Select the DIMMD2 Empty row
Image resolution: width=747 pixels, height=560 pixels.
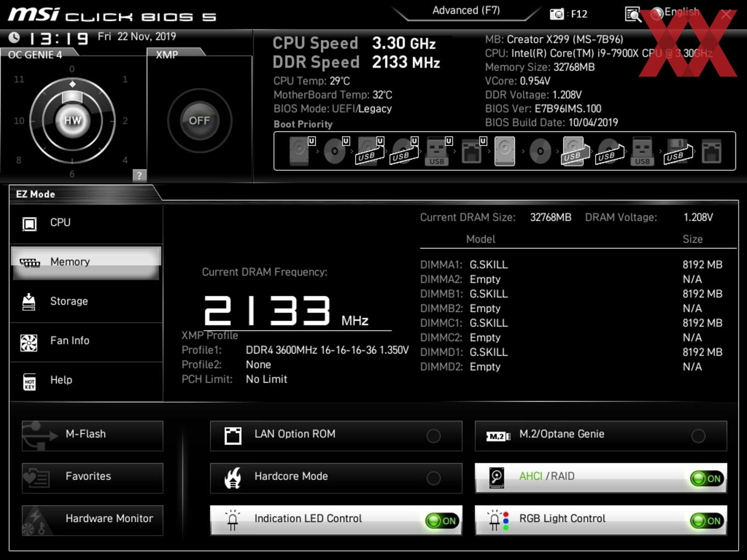(571, 367)
